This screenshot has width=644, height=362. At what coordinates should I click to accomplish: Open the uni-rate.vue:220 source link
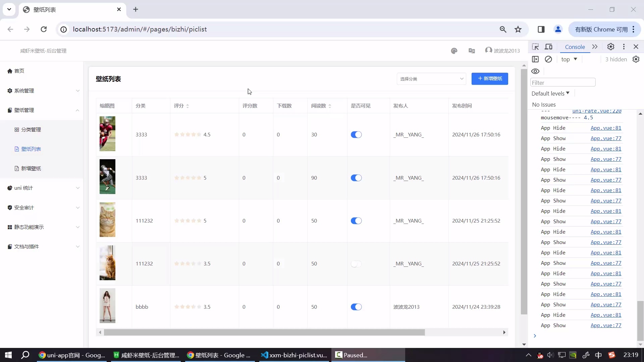(x=597, y=111)
